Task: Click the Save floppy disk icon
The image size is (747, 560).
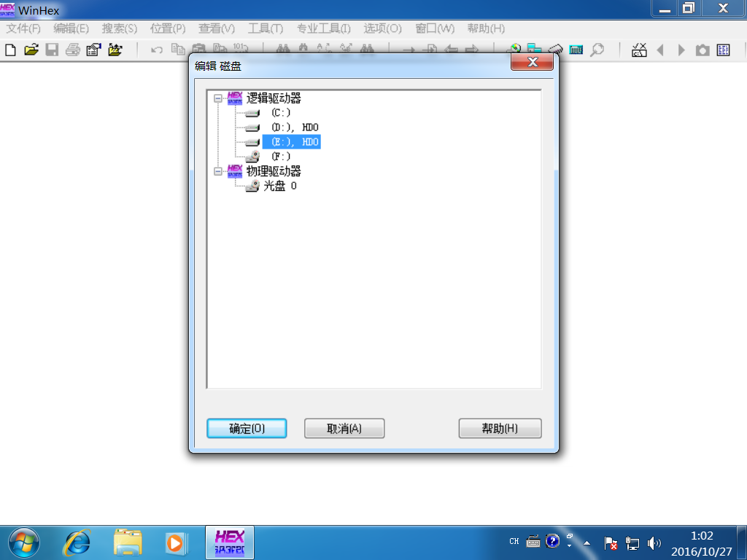Action: [x=52, y=50]
